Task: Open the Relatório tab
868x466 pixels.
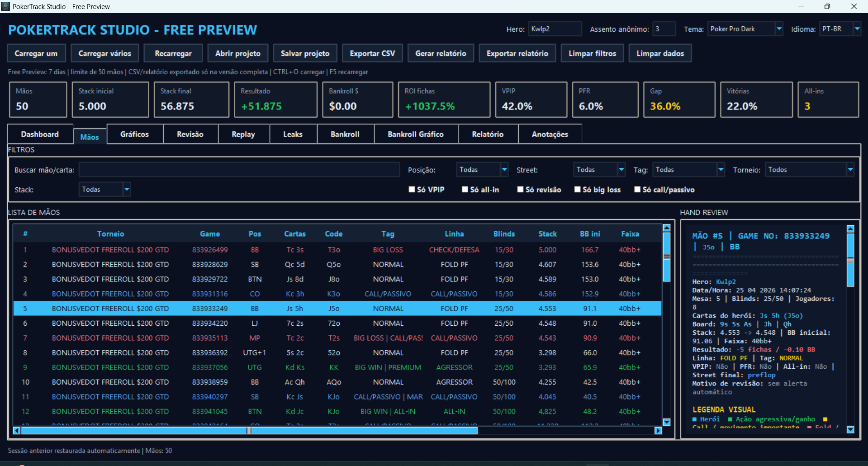Action: click(488, 134)
